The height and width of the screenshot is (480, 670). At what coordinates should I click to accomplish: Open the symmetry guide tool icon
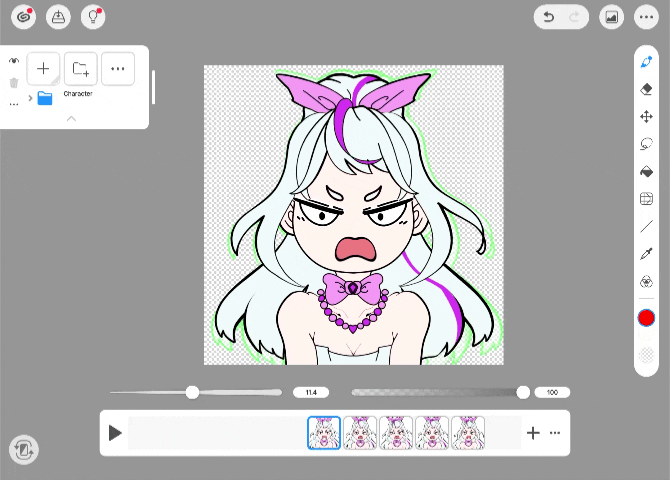coord(646,282)
